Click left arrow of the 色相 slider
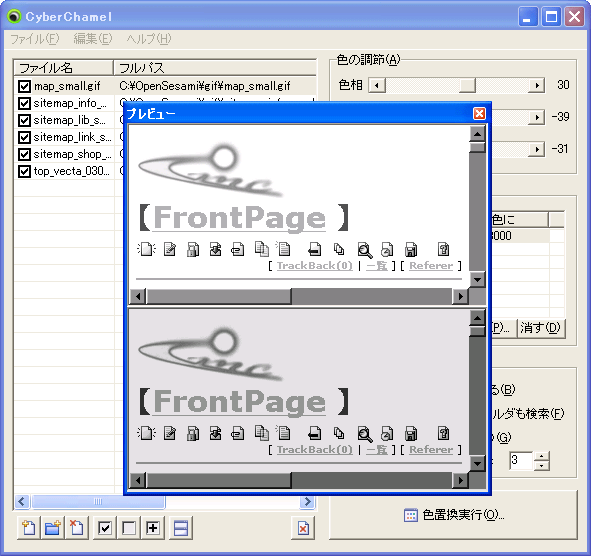This screenshot has width=591, height=556. click(377, 85)
